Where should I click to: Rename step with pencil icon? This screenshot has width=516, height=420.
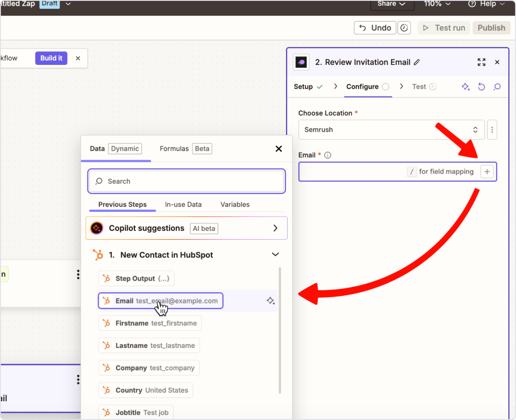(417, 62)
